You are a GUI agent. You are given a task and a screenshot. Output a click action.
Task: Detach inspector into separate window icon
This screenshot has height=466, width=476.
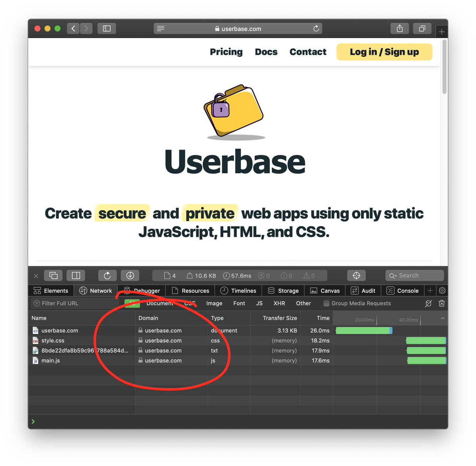click(54, 276)
